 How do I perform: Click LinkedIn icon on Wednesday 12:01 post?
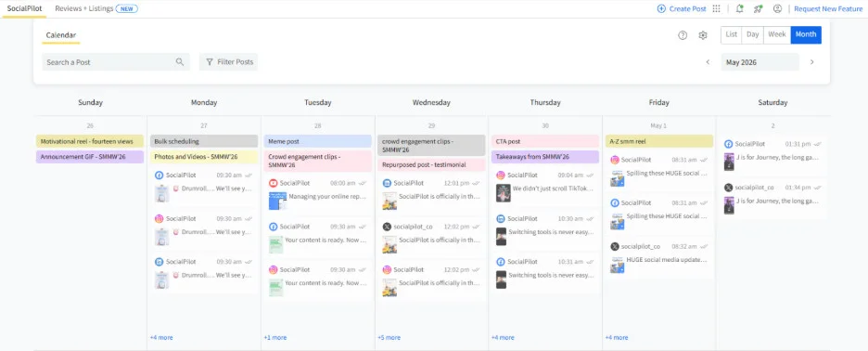[x=387, y=183]
